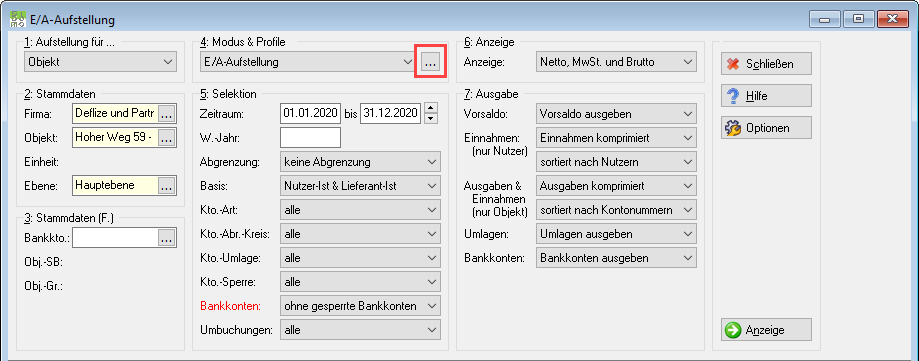The width and height of the screenshot is (919, 361).
Task: Click the Zeitraum end date field 31.12.2020
Action: click(390, 113)
